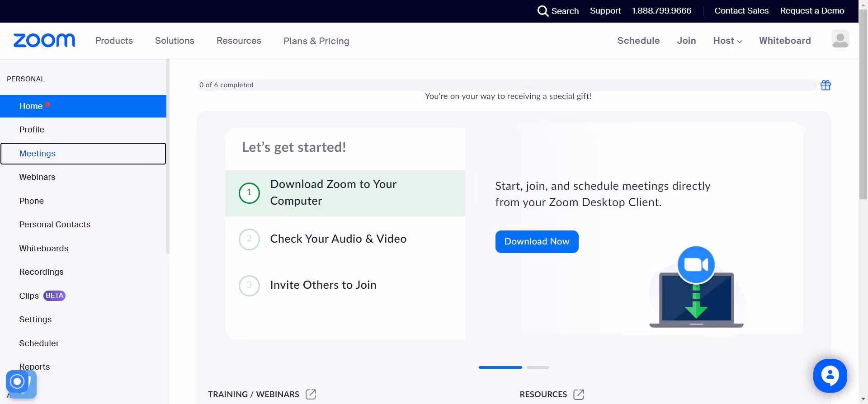Screen dimensions: 868x404
Task: Click the laptop download illustration
Action: (x=696, y=287)
